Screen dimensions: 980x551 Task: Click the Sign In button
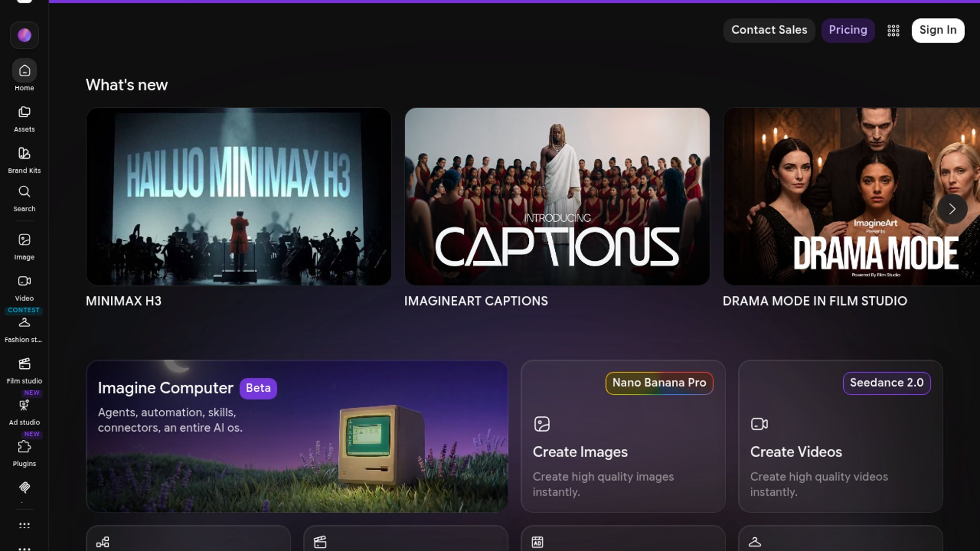[x=938, y=30]
